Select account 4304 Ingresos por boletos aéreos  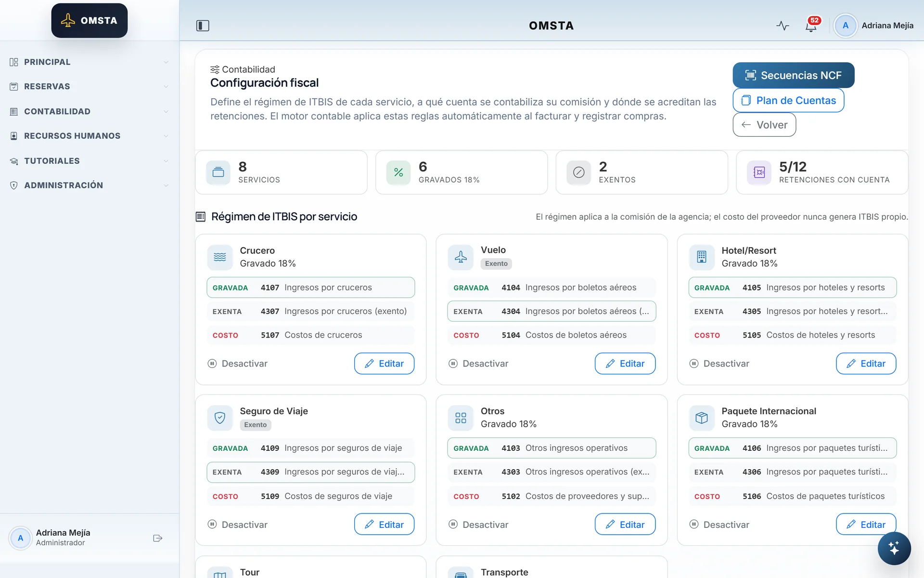pos(552,311)
